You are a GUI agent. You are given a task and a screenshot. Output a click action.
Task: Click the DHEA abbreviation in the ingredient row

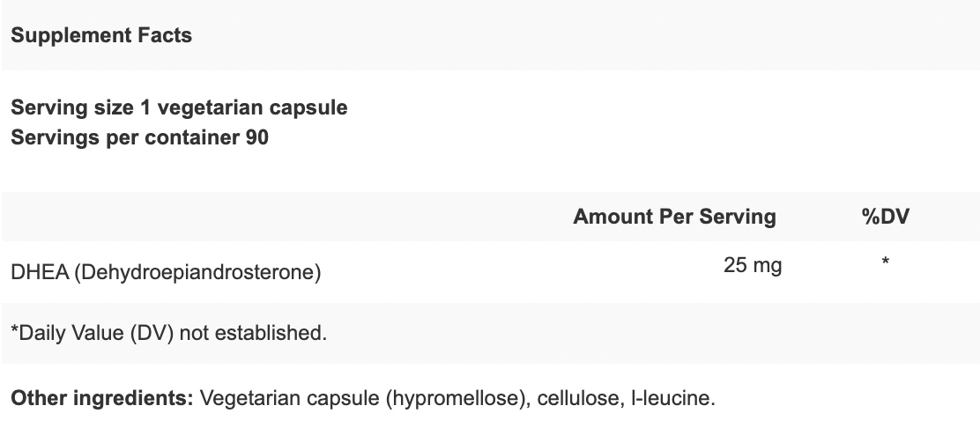40,272
